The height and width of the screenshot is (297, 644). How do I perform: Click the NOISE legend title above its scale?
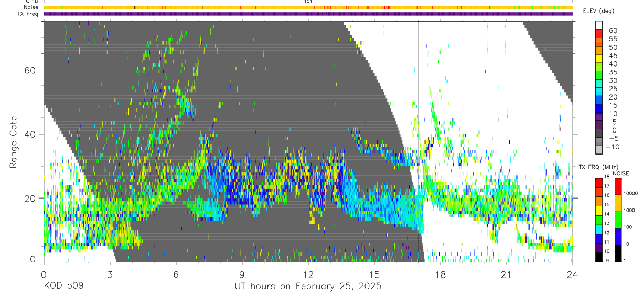(620, 174)
